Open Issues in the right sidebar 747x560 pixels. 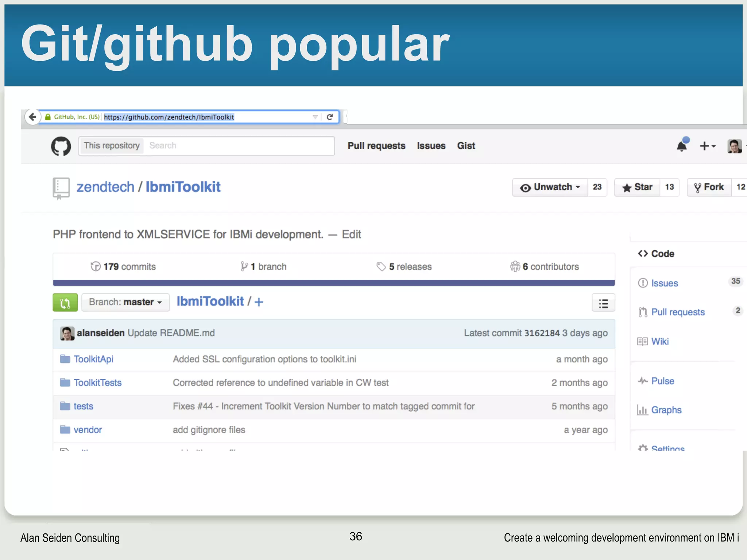pyautogui.click(x=665, y=283)
